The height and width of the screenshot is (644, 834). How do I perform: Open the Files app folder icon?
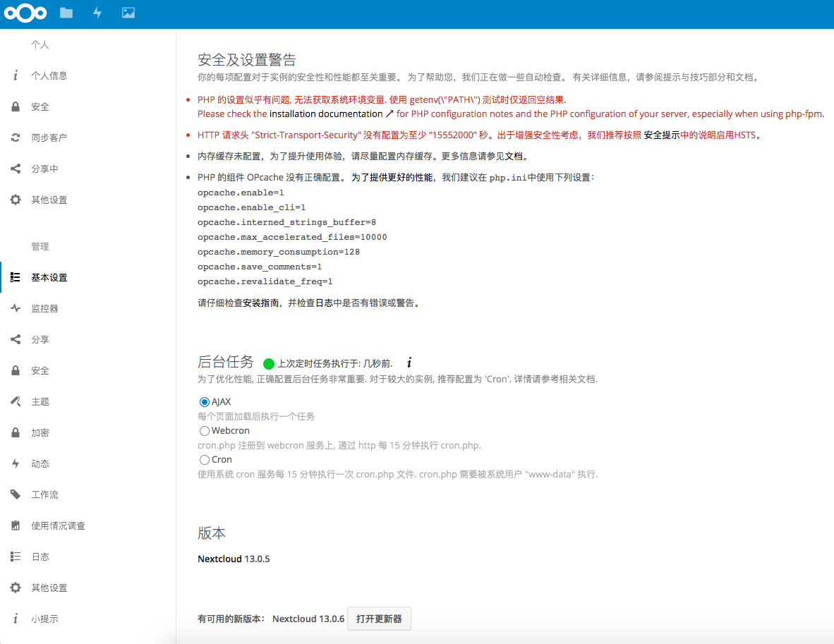tap(66, 13)
